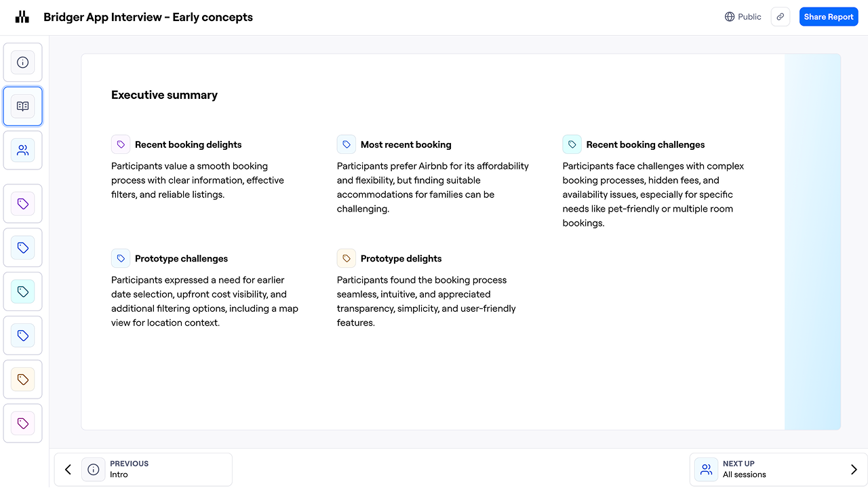Click the app logo icon
The height and width of the screenshot is (488, 868).
(x=22, y=17)
